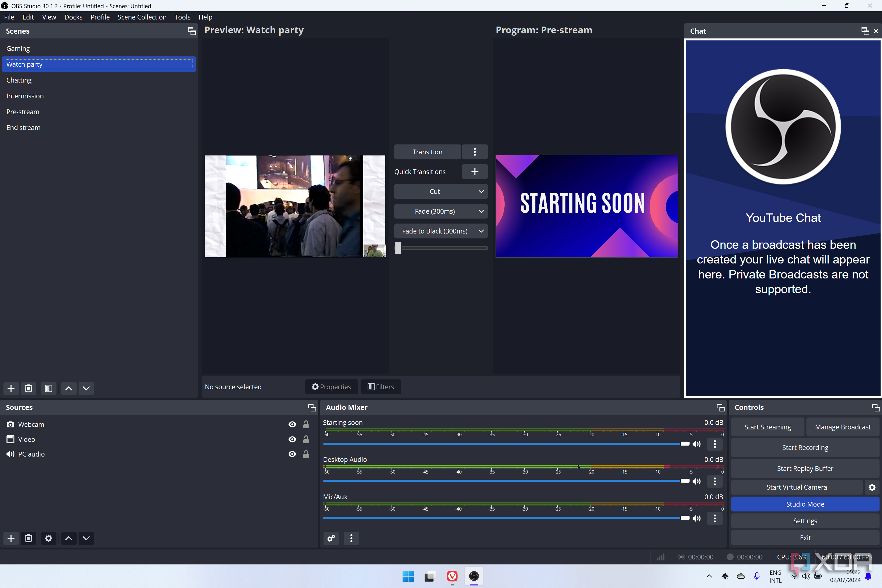Select the Intermission scene

99,96
